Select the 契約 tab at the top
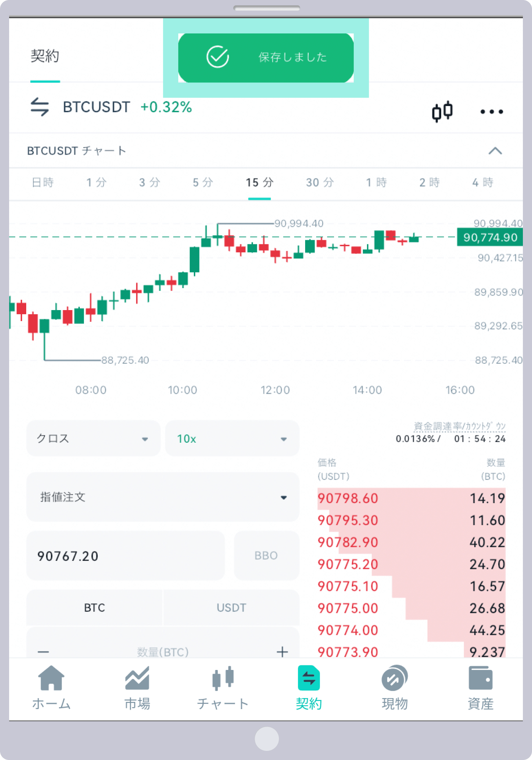 pyautogui.click(x=45, y=56)
